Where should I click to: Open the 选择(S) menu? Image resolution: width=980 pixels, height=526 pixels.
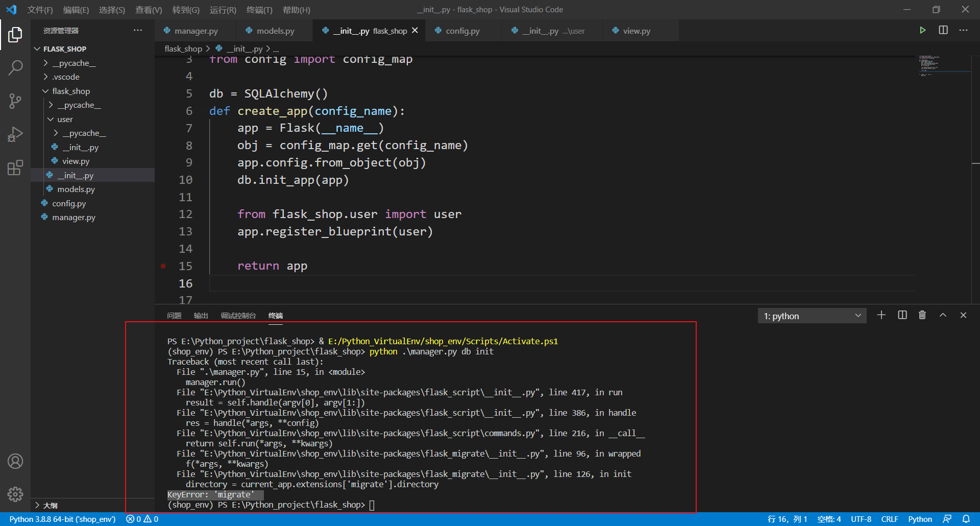[x=112, y=10]
